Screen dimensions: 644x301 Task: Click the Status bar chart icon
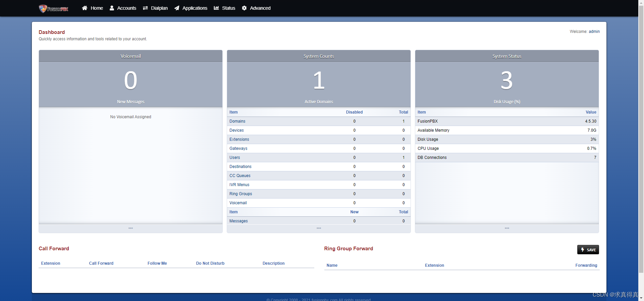pyautogui.click(x=216, y=8)
